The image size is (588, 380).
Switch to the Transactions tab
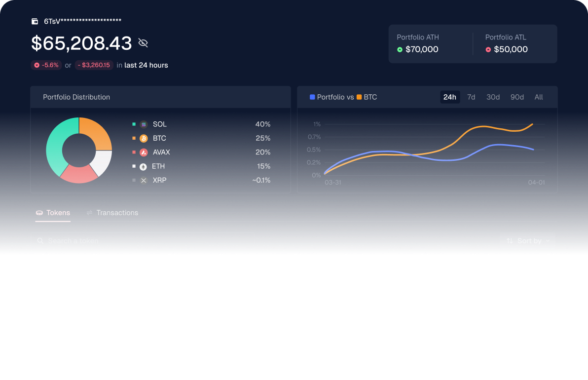pyautogui.click(x=112, y=213)
